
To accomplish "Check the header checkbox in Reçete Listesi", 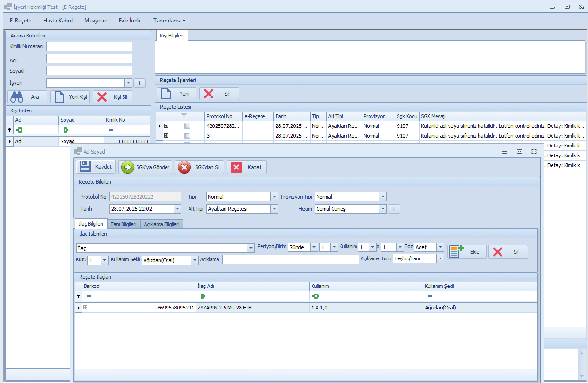I will click(184, 116).
